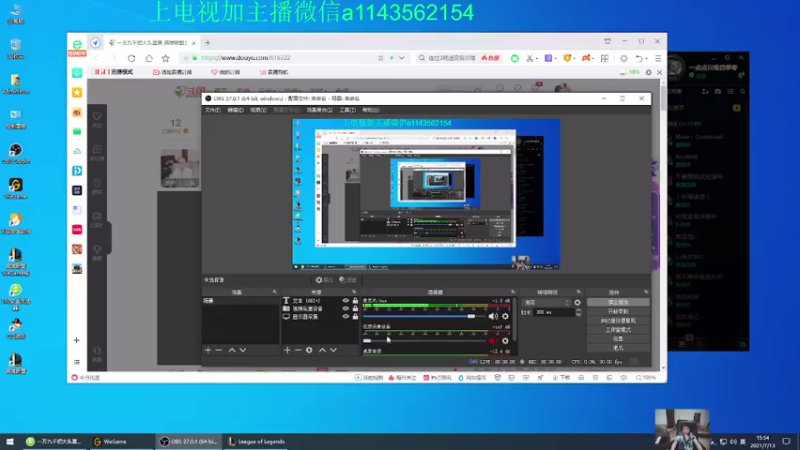Switch to League of Legends taskbar item
The image size is (800, 450).
tap(257, 441)
